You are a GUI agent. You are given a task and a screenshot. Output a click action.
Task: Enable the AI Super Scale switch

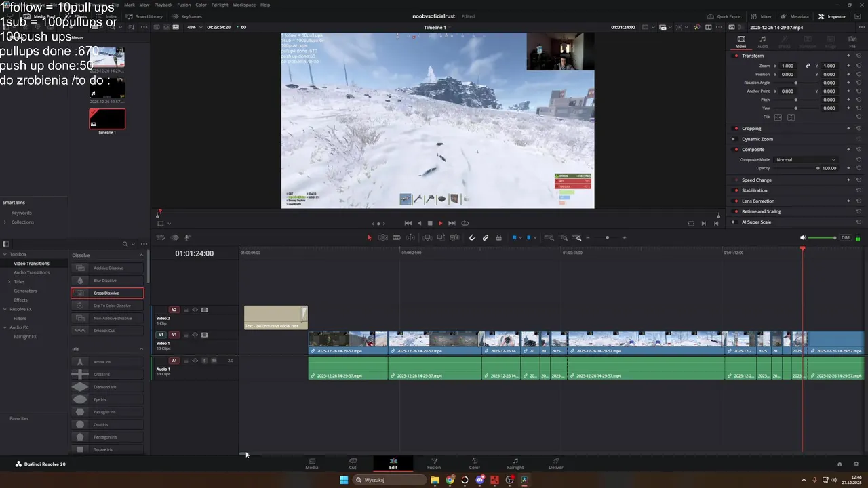pos(733,222)
